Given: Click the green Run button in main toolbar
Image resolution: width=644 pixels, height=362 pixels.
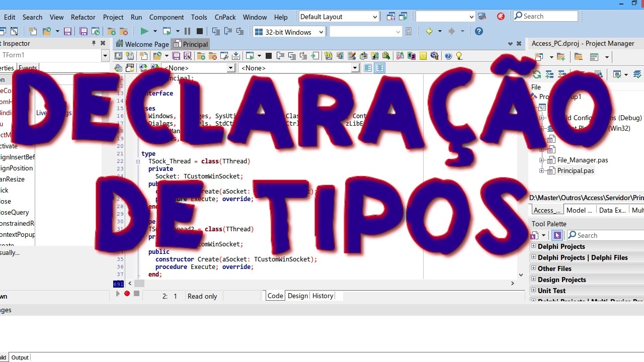Looking at the screenshot, I should (144, 31).
